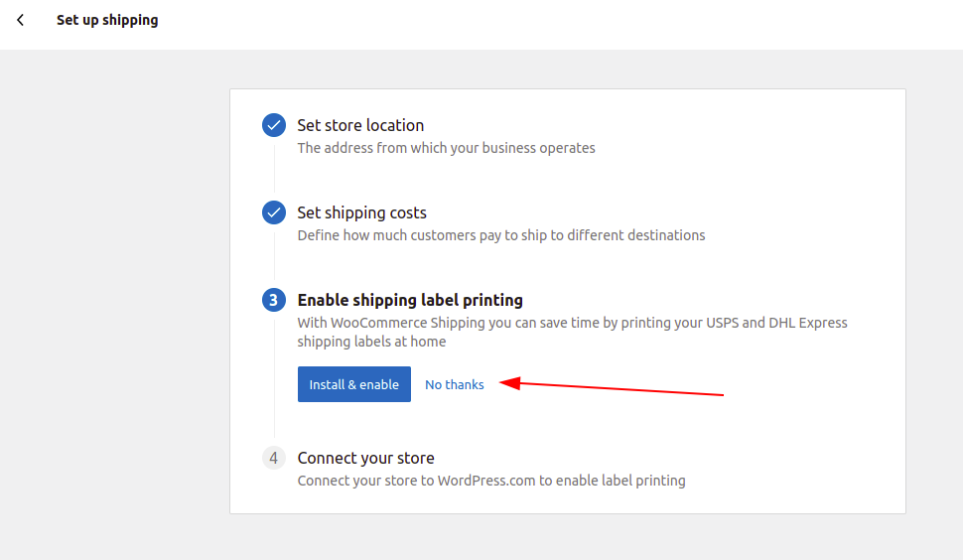Click the Set up shipping page title
Viewport: 963px width, 560px height.
point(107,20)
